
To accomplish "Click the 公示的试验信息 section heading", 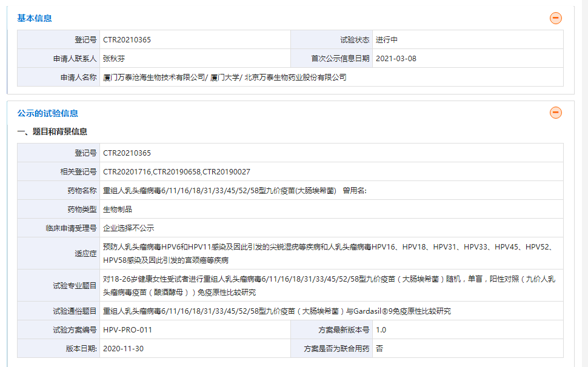I will click(48, 113).
